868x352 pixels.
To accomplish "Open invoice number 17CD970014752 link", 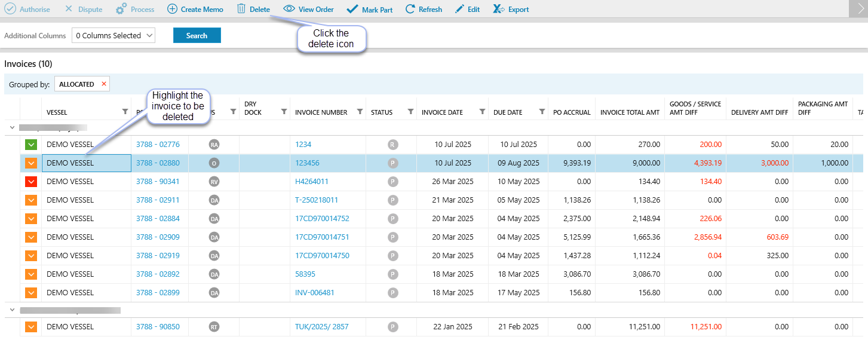I will 322,219.
